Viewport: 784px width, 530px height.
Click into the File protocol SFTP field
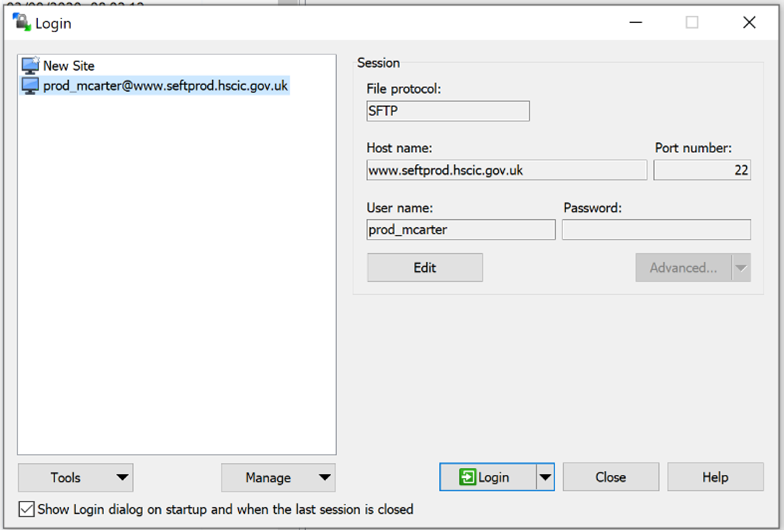tap(448, 111)
